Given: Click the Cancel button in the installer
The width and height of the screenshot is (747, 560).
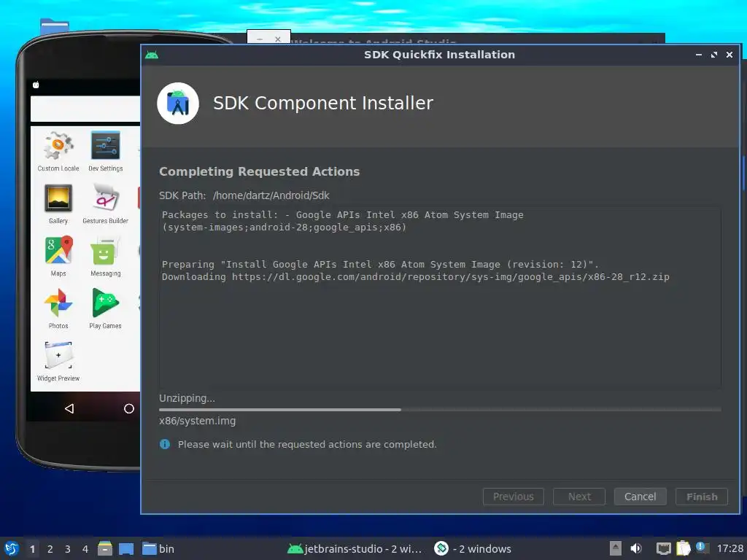Looking at the screenshot, I should point(640,496).
